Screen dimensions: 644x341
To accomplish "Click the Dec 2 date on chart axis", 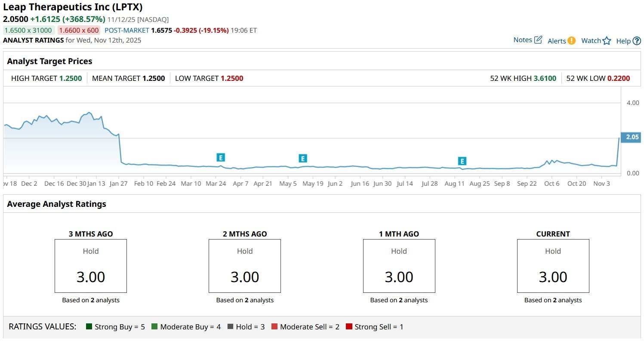I will pyautogui.click(x=29, y=183).
